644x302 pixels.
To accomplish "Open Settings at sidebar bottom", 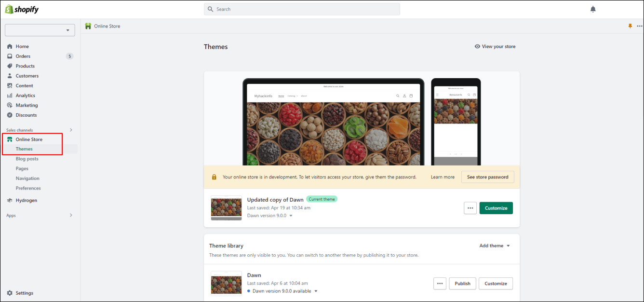I will [x=25, y=293].
